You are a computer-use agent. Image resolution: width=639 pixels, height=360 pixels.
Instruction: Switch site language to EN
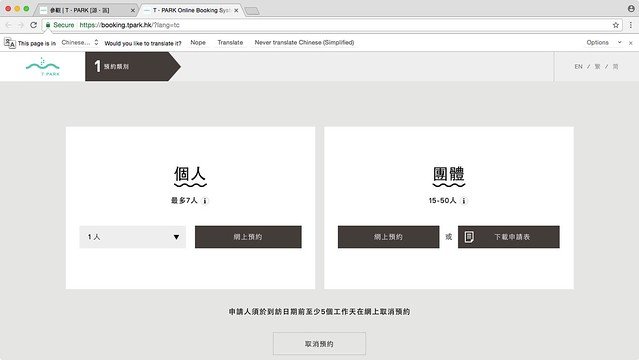pyautogui.click(x=578, y=66)
